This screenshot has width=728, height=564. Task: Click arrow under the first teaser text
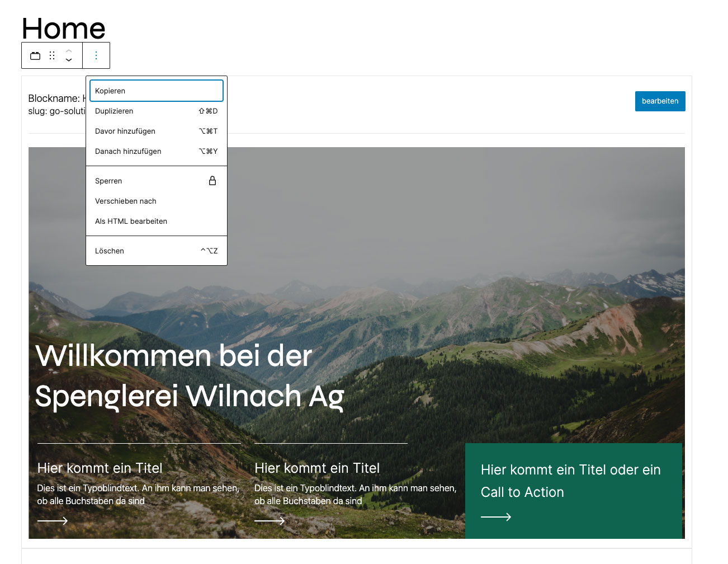click(x=53, y=521)
